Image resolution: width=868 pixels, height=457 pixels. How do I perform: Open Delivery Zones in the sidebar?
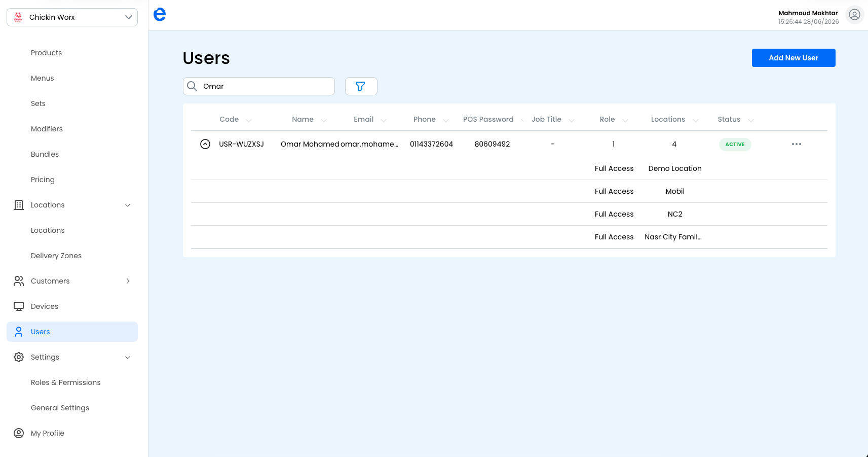tap(56, 256)
